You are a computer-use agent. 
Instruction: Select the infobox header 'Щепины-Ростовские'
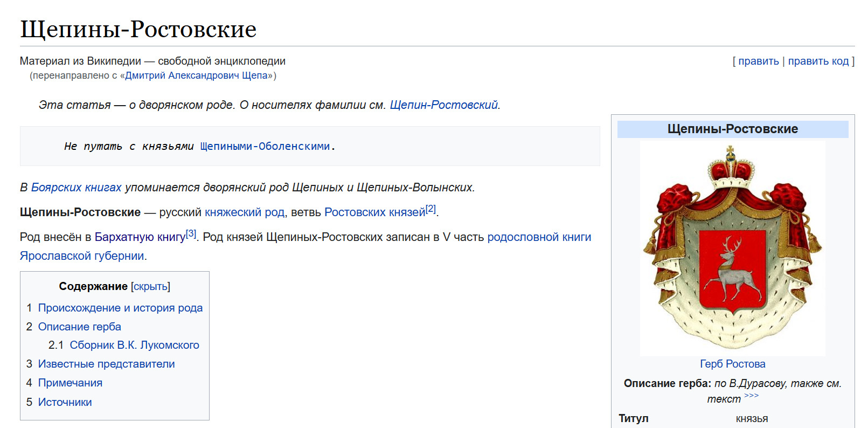(732, 129)
